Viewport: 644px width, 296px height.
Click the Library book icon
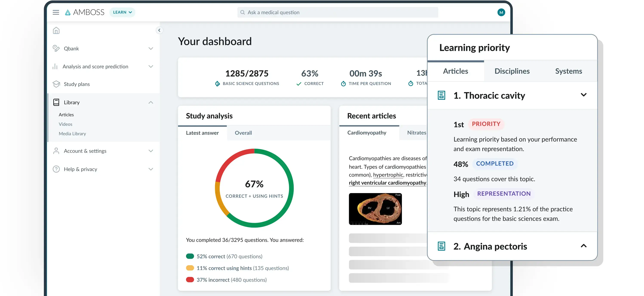[x=56, y=102]
